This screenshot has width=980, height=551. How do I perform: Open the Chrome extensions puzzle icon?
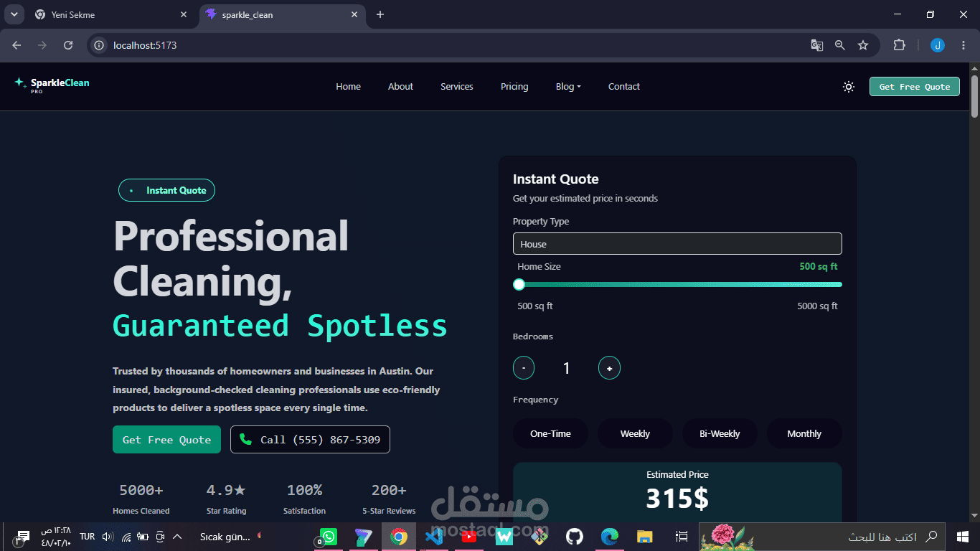899,45
